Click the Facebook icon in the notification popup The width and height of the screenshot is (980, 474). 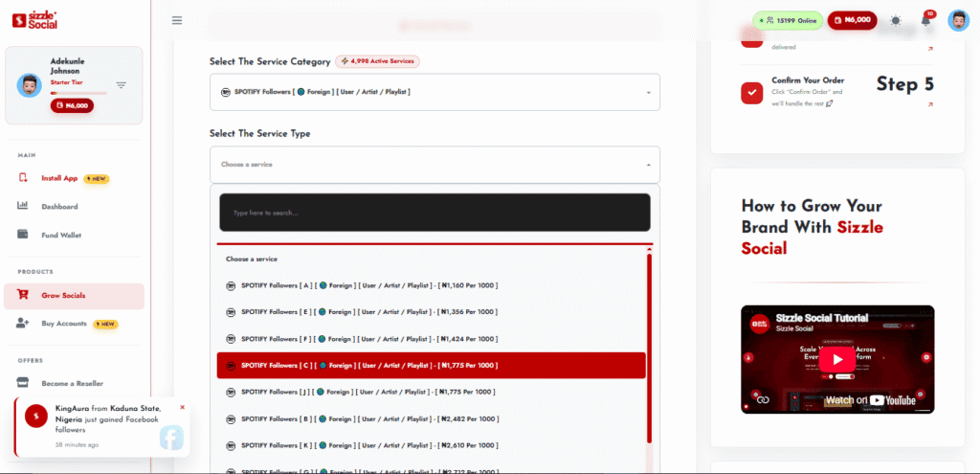(x=171, y=438)
